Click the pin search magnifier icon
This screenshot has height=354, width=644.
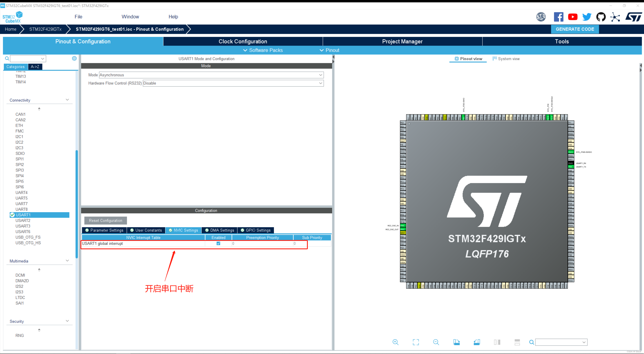(532, 342)
